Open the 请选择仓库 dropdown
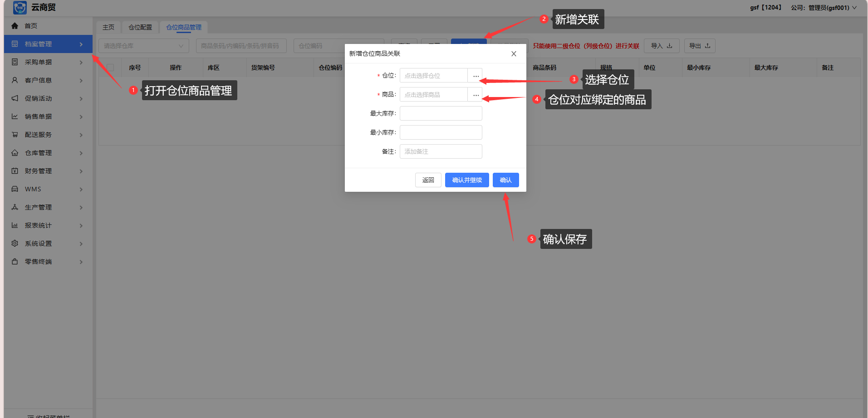868x418 pixels. [x=143, y=46]
